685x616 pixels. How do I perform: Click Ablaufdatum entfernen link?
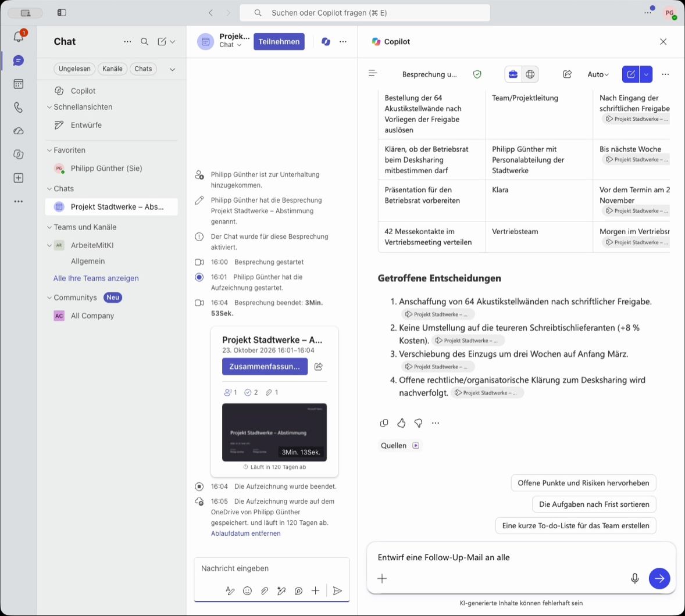click(245, 533)
